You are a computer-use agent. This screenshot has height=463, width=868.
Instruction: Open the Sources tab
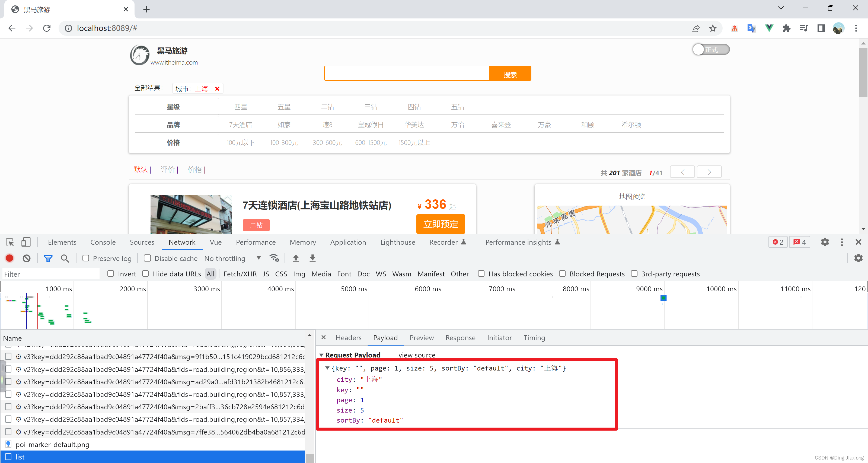click(142, 242)
